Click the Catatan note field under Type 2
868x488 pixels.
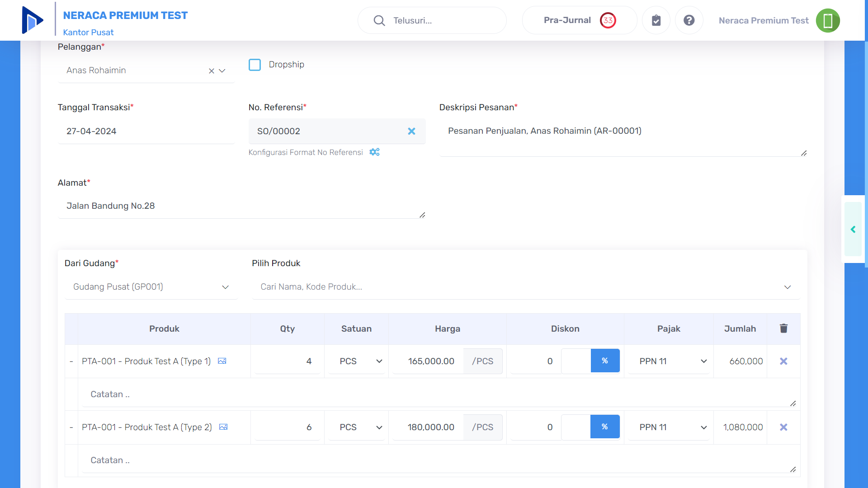pyautogui.click(x=439, y=460)
